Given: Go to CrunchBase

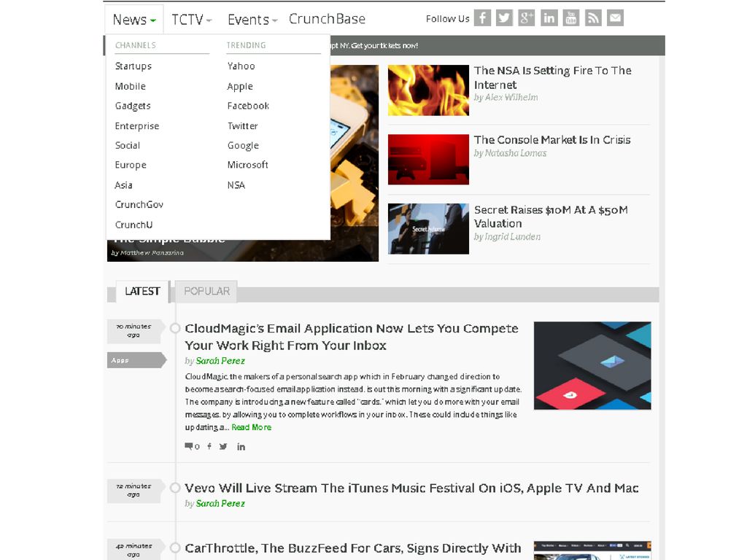Looking at the screenshot, I should (327, 18).
